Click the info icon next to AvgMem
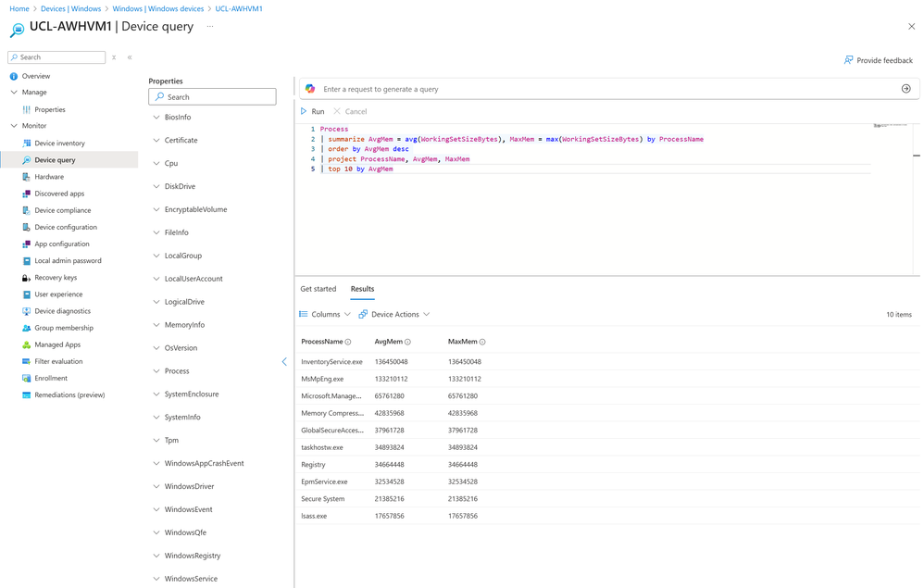 click(x=407, y=342)
